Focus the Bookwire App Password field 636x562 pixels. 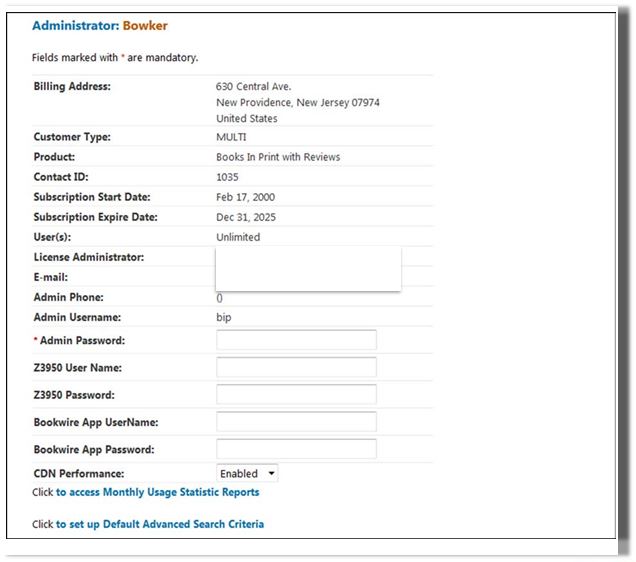pos(297,449)
